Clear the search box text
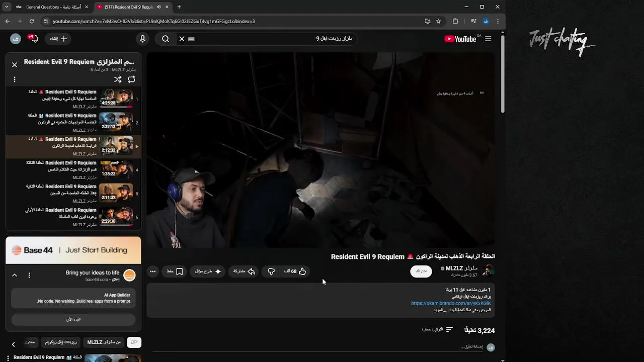The height and width of the screenshot is (362, 644). pos(182,39)
